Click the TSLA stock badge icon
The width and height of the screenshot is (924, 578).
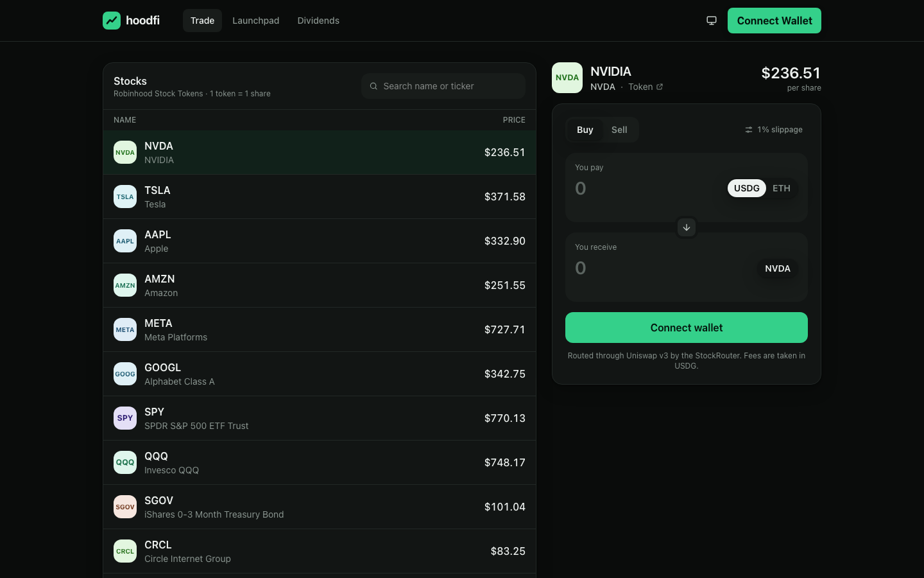click(x=125, y=197)
